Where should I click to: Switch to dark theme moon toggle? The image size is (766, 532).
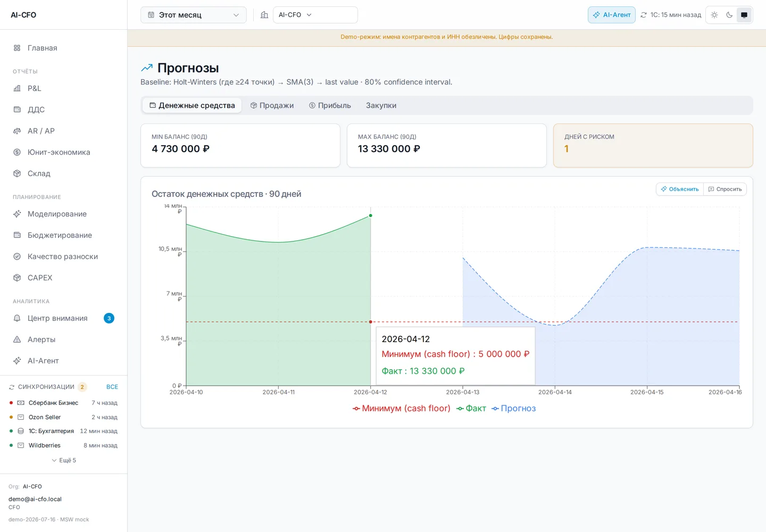(729, 15)
